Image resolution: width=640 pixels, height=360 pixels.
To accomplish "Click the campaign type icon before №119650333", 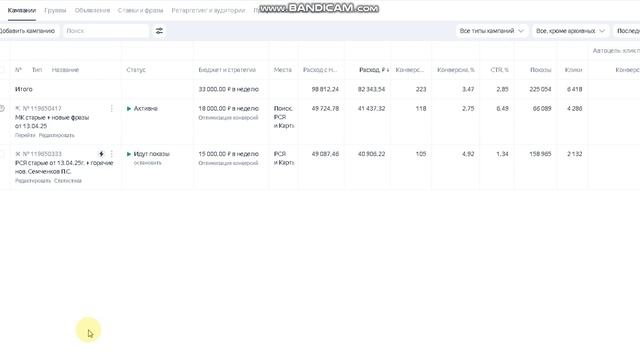I will tap(18, 154).
